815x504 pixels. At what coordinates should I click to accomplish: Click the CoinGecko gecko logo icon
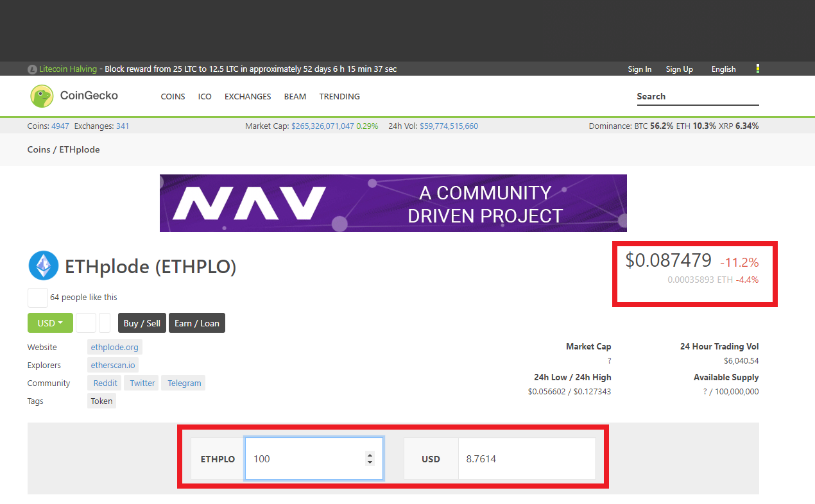coord(42,96)
